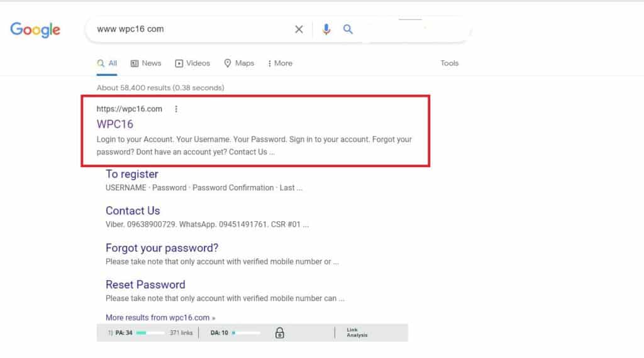The image size is (644, 358).
Task: Open the To register sitelink
Action: point(132,174)
